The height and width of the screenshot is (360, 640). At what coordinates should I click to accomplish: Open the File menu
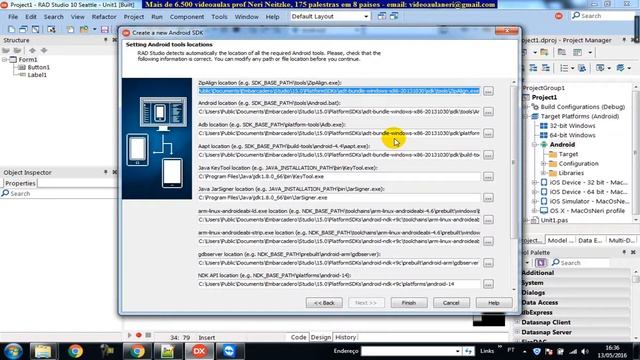tap(13, 17)
